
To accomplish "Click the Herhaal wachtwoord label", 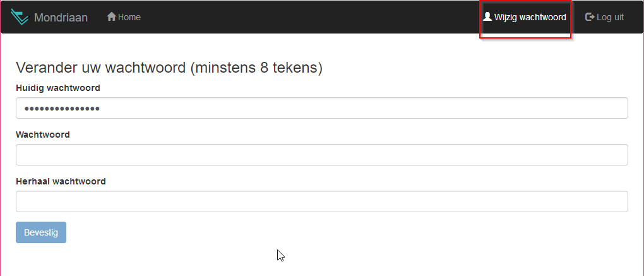I will pos(61,181).
